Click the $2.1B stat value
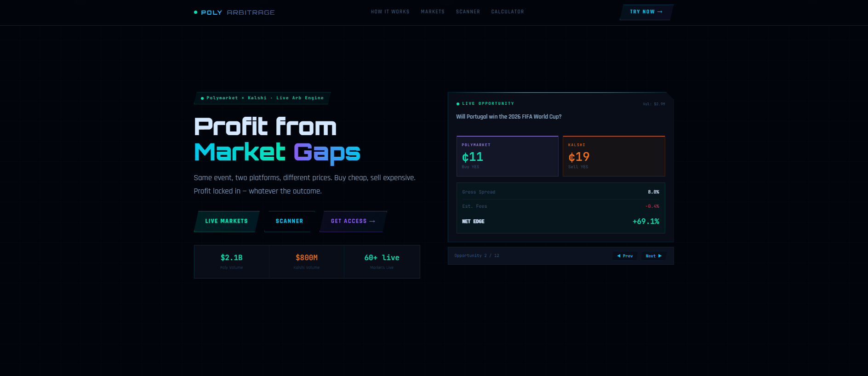The width and height of the screenshot is (868, 376). click(232, 258)
